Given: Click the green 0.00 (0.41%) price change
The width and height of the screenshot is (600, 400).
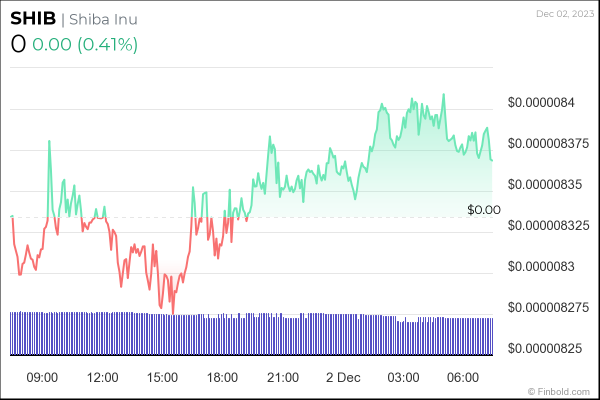Looking at the screenshot, I should [85, 44].
